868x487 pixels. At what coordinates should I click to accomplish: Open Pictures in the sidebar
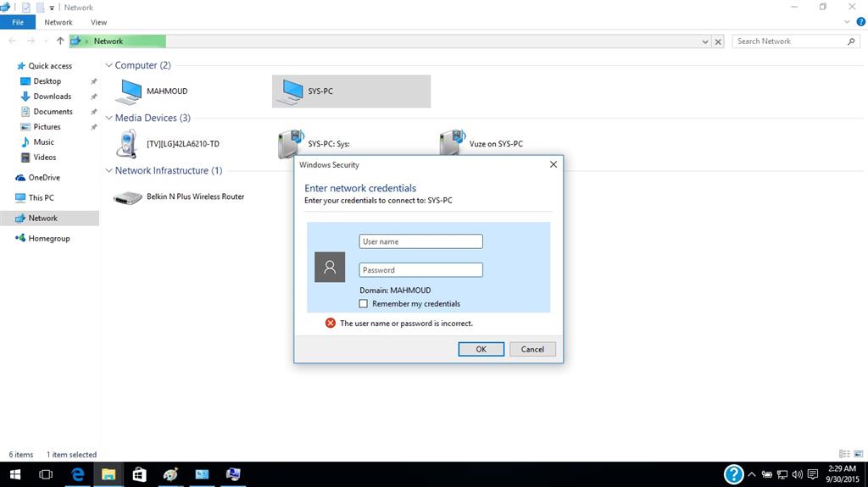(47, 127)
